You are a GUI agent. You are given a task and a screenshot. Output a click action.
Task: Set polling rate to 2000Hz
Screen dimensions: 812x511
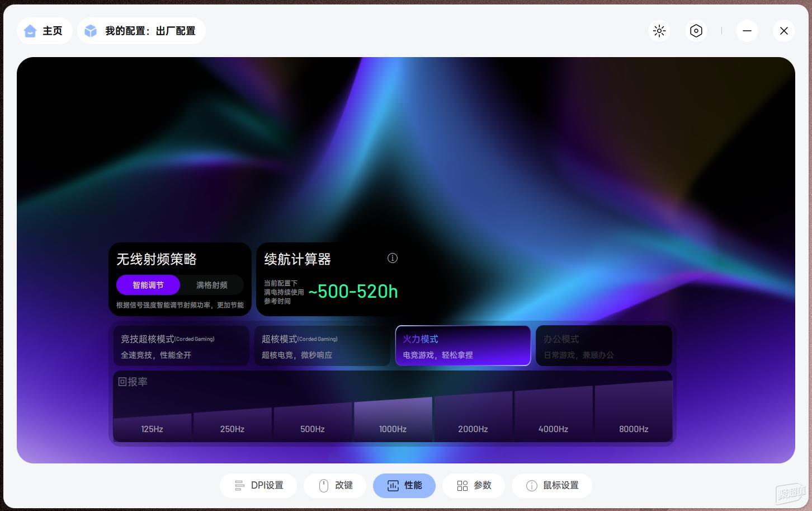(x=473, y=416)
